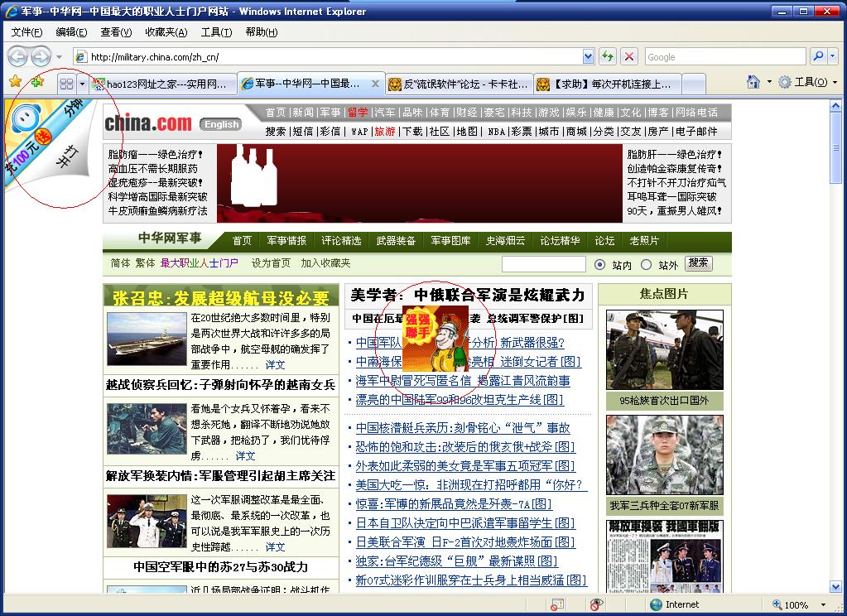Click the aircraft carrier thumbnail image

click(x=147, y=339)
